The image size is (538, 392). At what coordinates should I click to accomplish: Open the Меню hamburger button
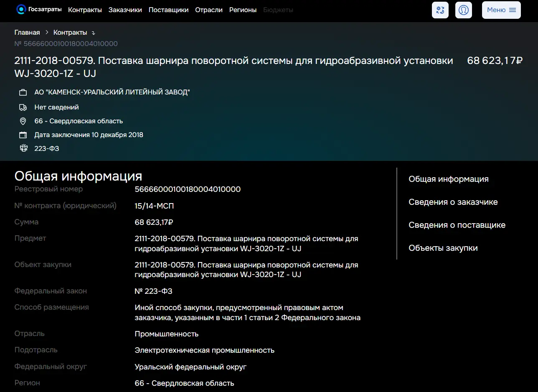tap(501, 10)
